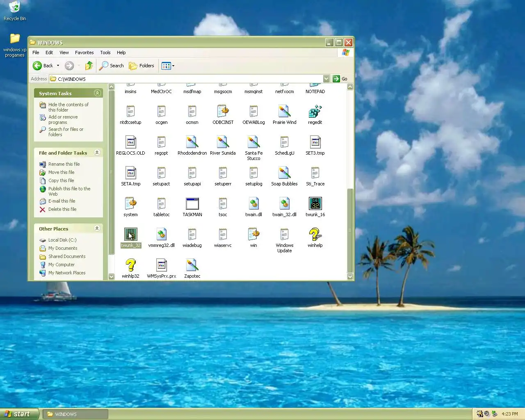Click the Up folder toolbar icon

(x=89, y=66)
